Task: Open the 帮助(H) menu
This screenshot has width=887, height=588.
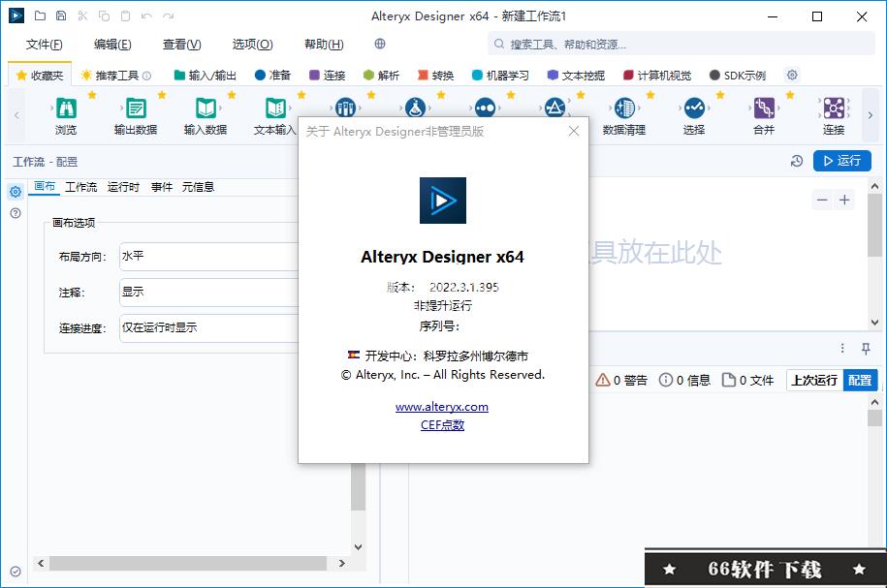Action: tap(324, 45)
